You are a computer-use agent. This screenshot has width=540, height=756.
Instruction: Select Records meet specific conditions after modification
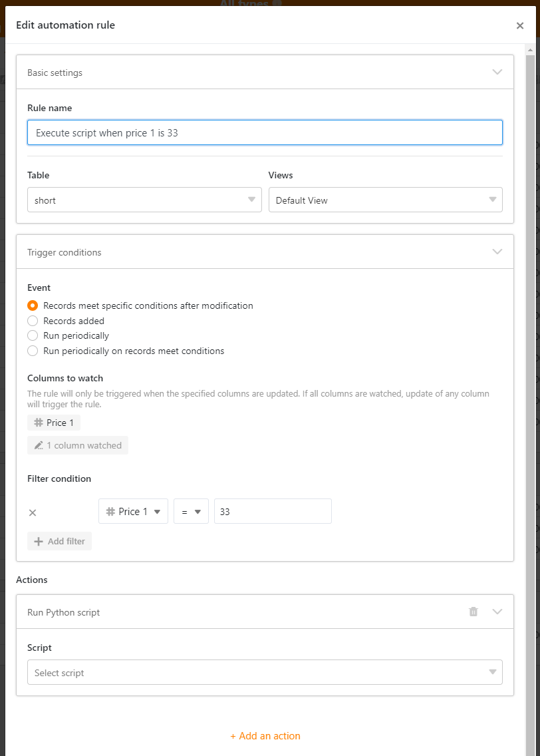click(33, 306)
